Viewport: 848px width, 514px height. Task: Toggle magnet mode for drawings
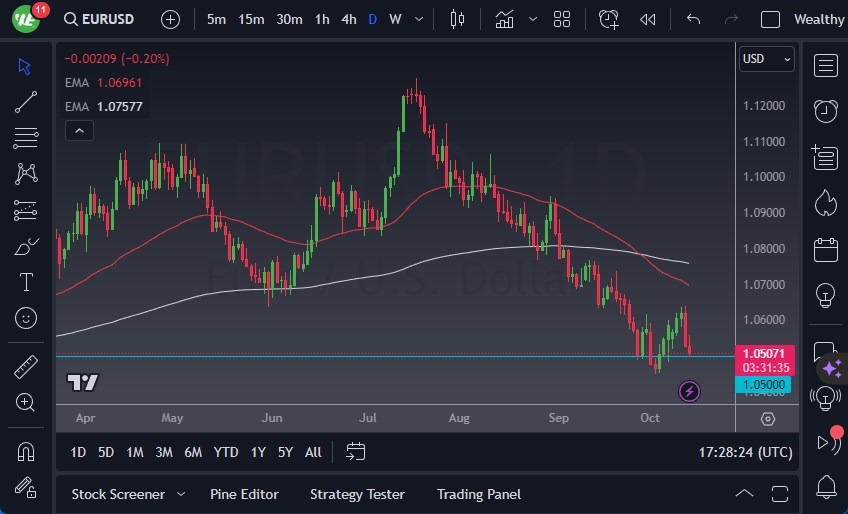coord(26,451)
